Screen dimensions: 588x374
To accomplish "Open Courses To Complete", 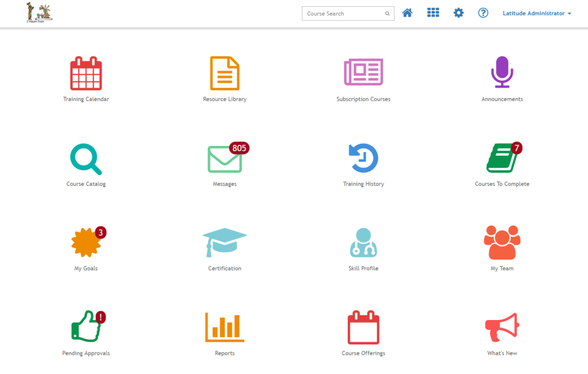I will coord(502,158).
